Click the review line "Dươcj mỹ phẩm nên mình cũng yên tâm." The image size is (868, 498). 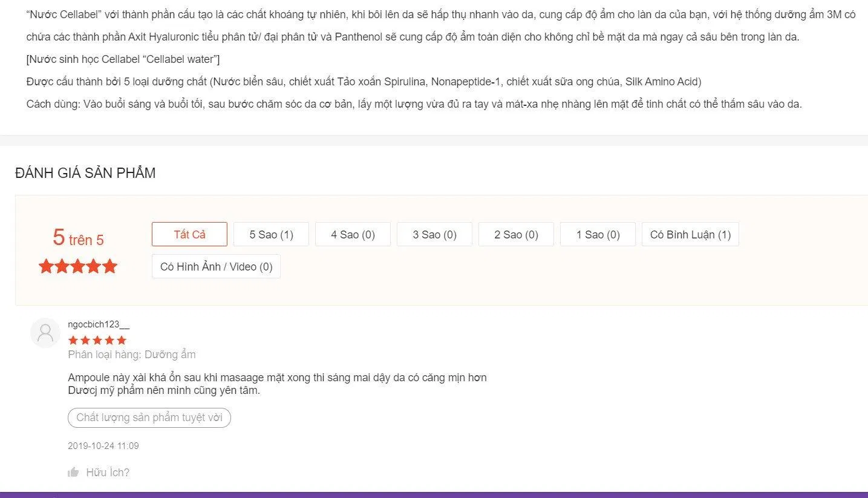pos(164,390)
